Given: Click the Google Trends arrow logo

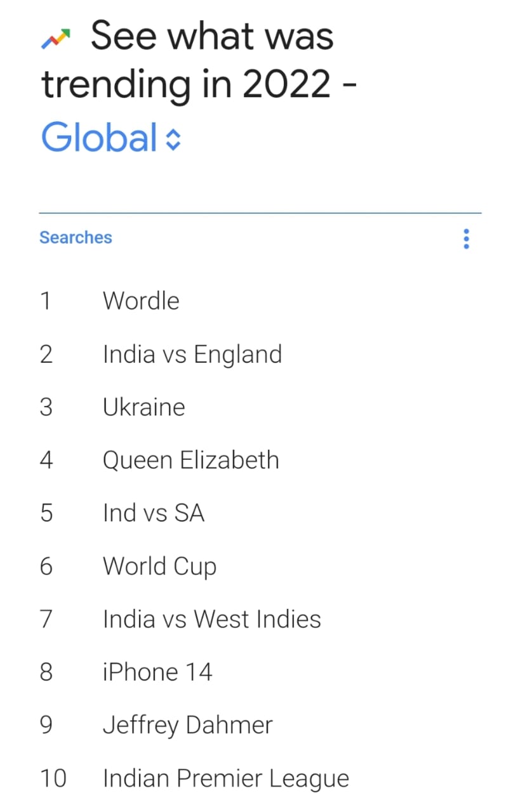Looking at the screenshot, I should pos(55,40).
